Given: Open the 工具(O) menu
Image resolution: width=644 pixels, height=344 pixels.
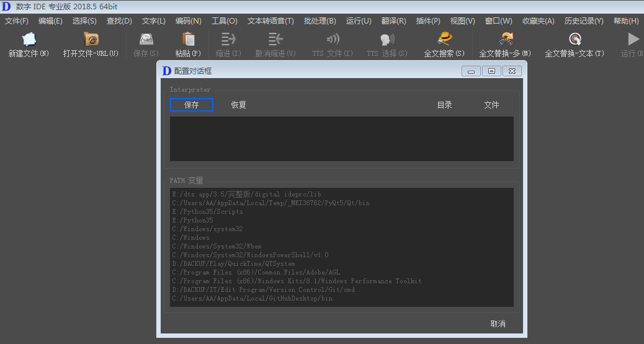Looking at the screenshot, I should 224,21.
